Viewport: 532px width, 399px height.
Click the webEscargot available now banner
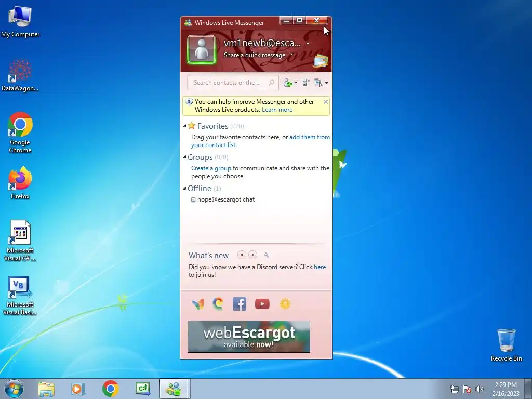click(249, 337)
